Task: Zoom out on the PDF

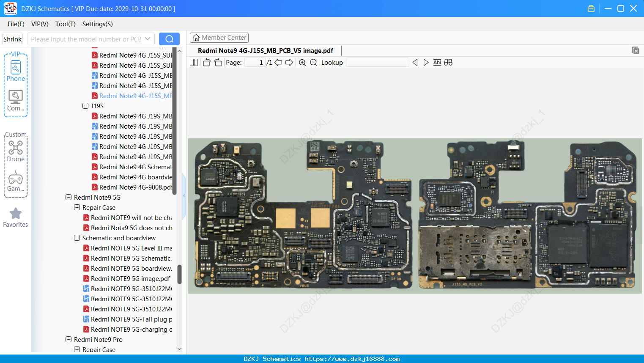Action: (x=313, y=63)
